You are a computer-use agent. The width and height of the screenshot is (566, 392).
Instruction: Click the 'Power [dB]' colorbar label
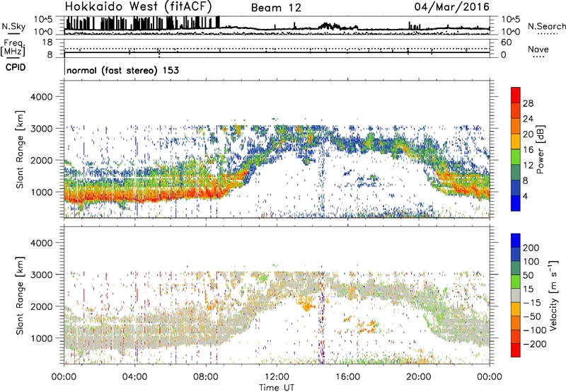540,149
